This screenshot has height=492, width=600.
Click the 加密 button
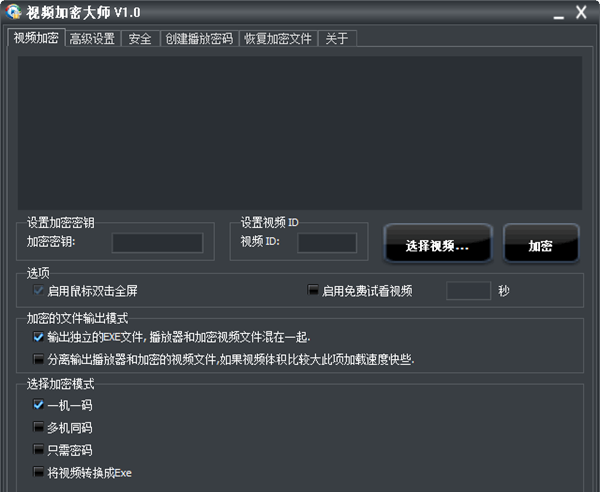[541, 243]
